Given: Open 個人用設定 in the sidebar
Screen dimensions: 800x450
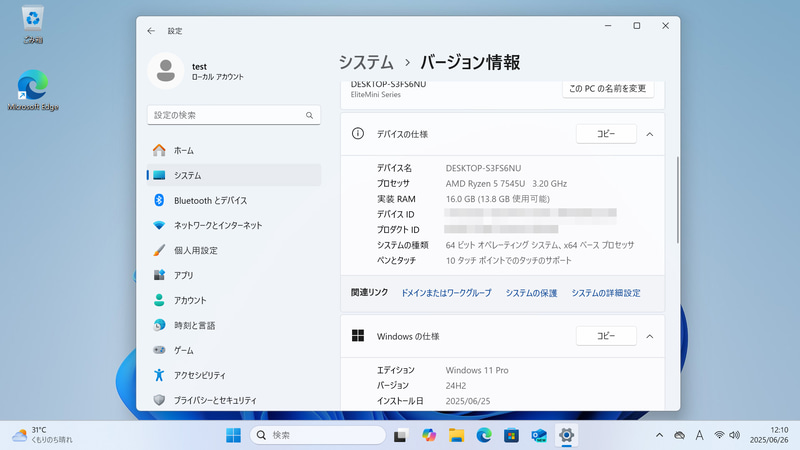Looking at the screenshot, I should (x=234, y=251).
